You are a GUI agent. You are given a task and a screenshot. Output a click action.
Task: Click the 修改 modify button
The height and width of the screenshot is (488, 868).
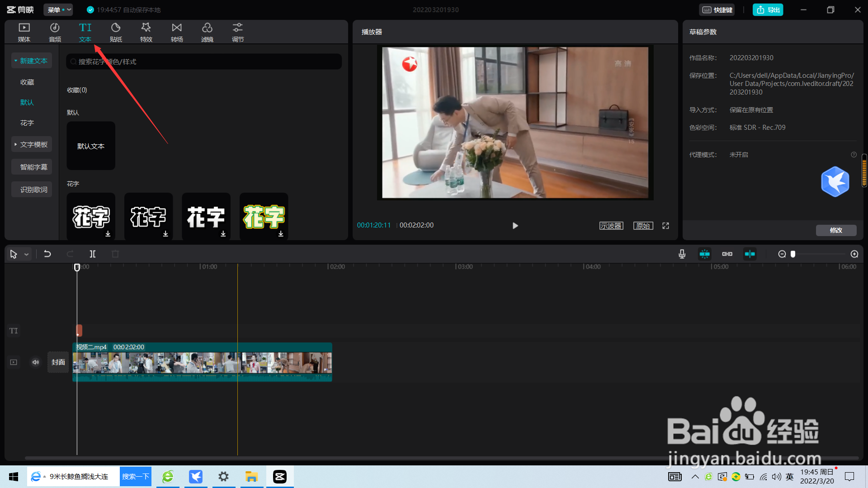(836, 230)
